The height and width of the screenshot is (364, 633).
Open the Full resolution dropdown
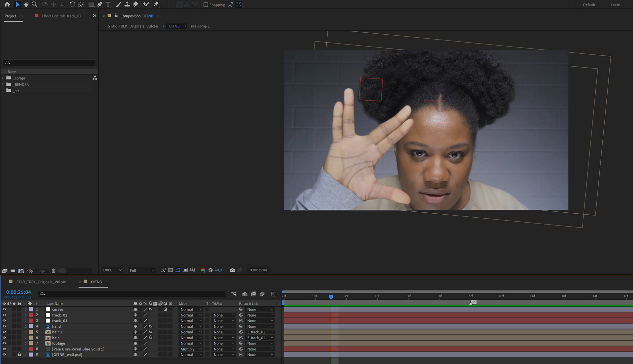142,270
